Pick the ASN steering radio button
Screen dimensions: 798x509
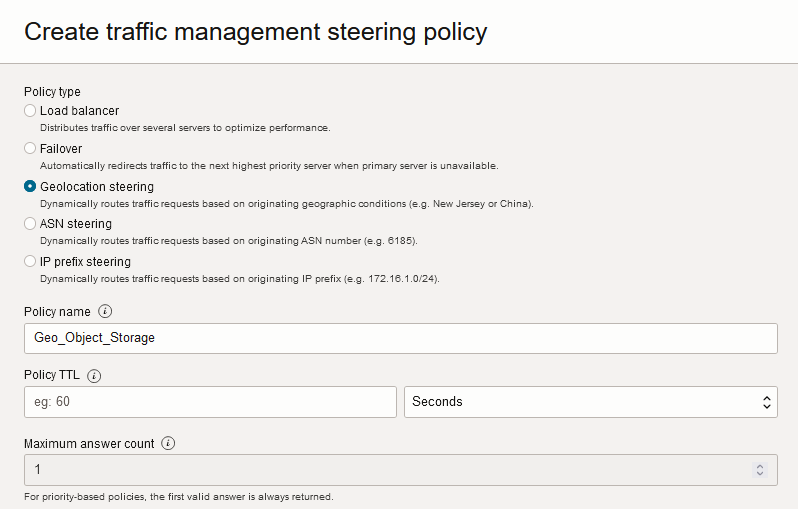(x=30, y=224)
